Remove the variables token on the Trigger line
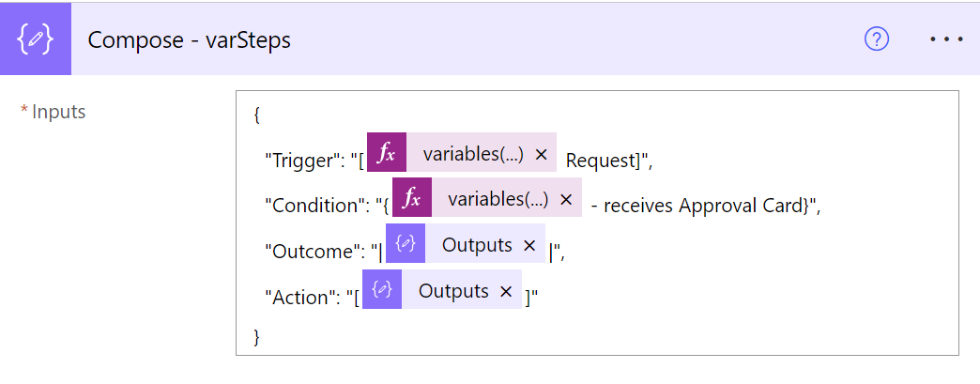The image size is (980, 384). coord(541,155)
